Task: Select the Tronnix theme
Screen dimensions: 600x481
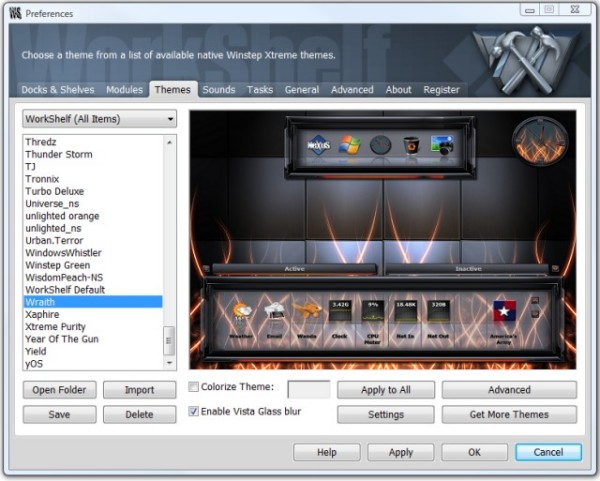Action: click(x=93, y=179)
